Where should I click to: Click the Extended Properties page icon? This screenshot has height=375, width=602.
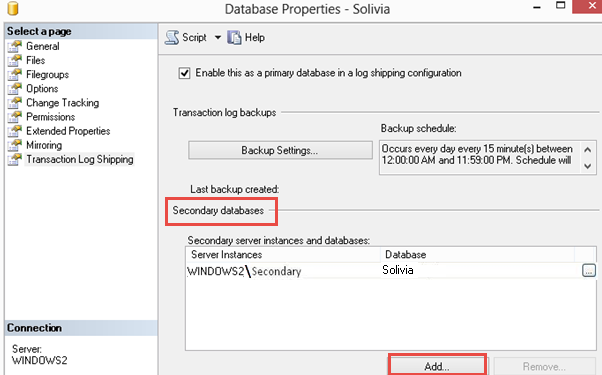click(x=15, y=131)
